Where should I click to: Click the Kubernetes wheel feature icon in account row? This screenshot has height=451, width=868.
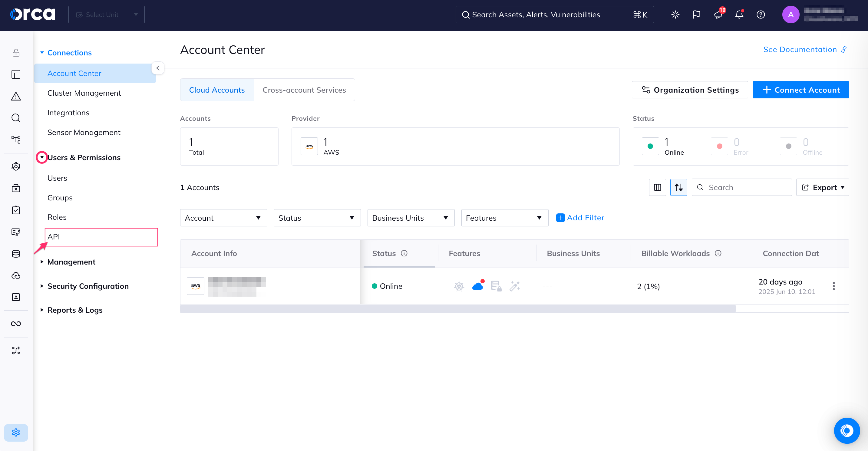tap(459, 286)
